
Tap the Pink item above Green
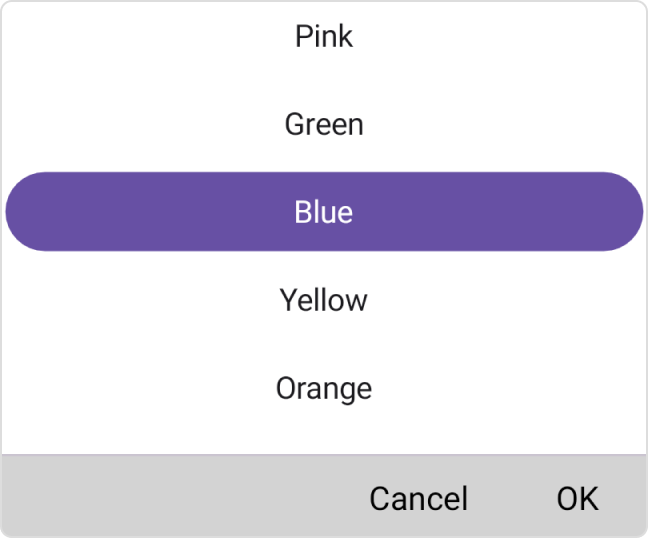click(324, 37)
